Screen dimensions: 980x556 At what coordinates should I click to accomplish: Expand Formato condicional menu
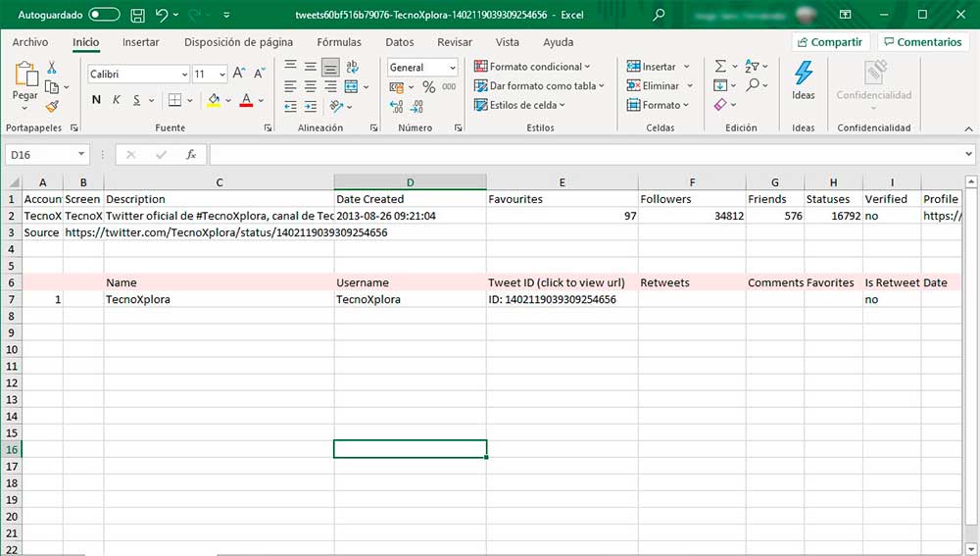[x=532, y=67]
